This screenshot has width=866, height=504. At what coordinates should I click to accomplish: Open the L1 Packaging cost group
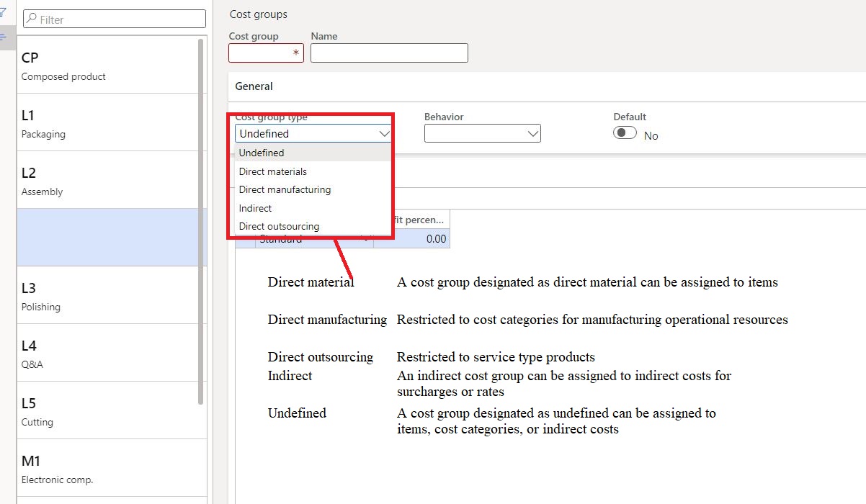(108, 123)
